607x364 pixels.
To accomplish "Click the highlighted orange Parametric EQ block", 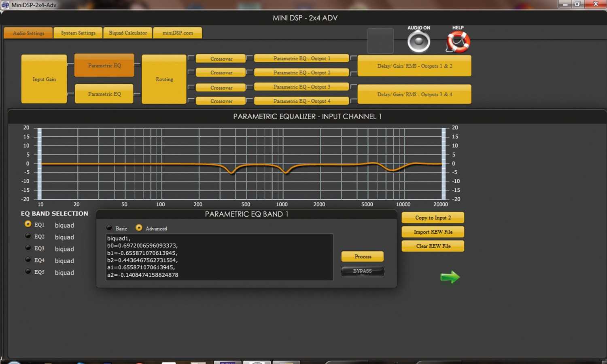I will pos(104,65).
